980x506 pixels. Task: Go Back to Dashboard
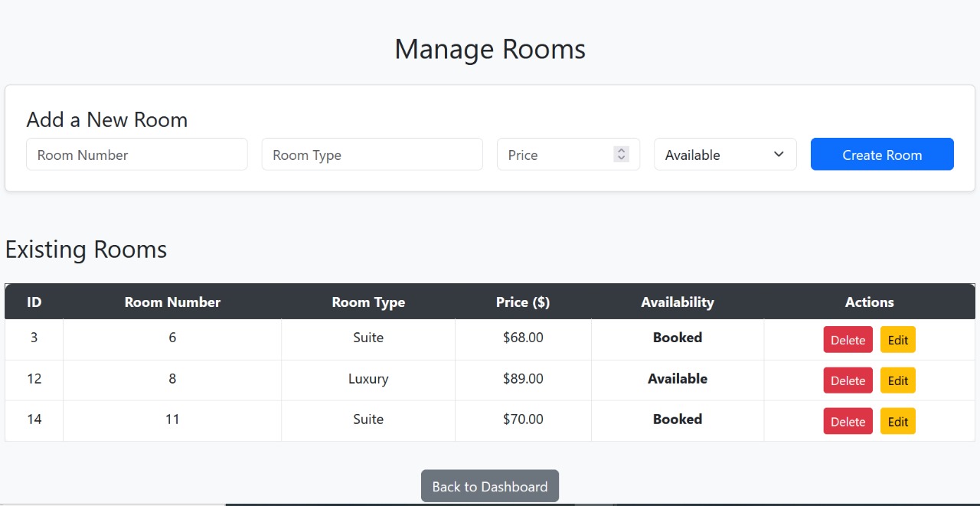[490, 486]
